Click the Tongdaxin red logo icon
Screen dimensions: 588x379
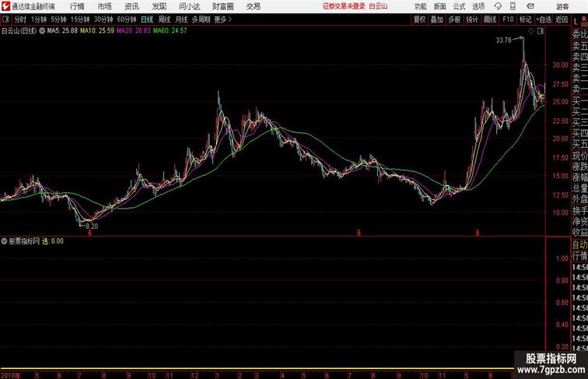click(x=5, y=6)
